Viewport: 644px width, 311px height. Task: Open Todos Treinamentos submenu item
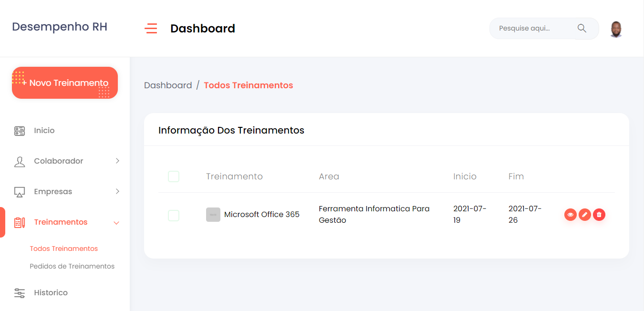click(64, 249)
